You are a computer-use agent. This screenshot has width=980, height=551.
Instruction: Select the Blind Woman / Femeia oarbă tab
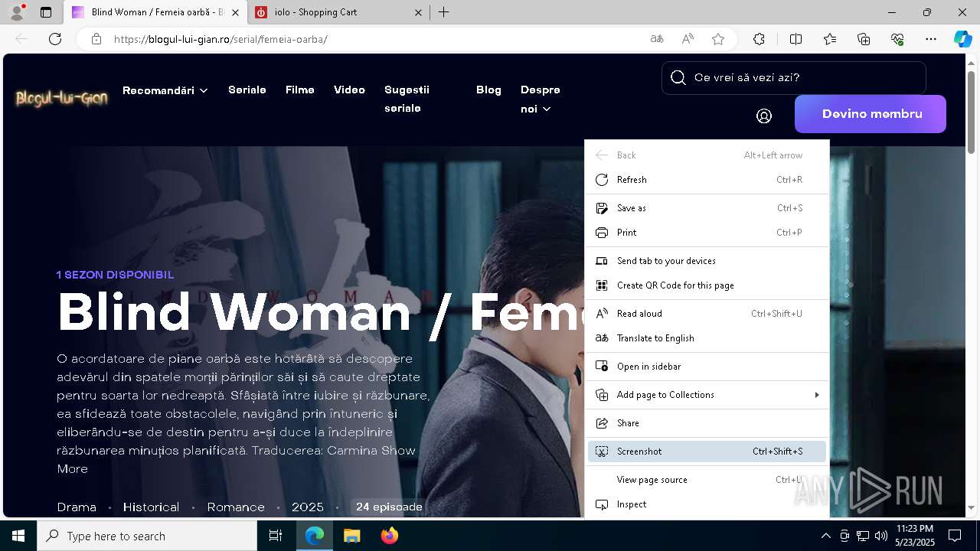[155, 12]
